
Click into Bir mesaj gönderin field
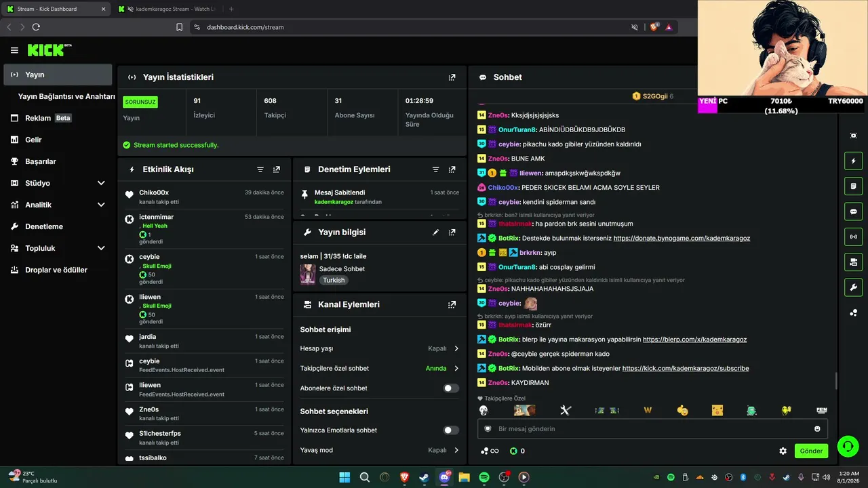click(x=652, y=429)
